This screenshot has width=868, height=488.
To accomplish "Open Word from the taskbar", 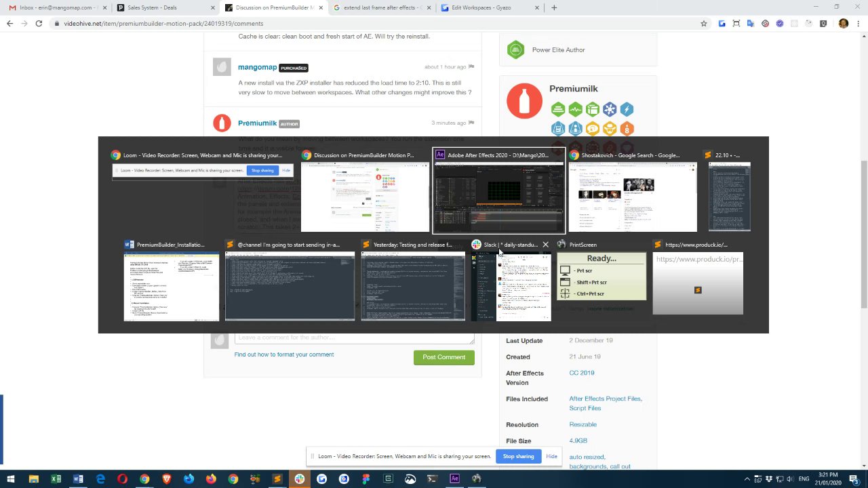I will pos(78,479).
